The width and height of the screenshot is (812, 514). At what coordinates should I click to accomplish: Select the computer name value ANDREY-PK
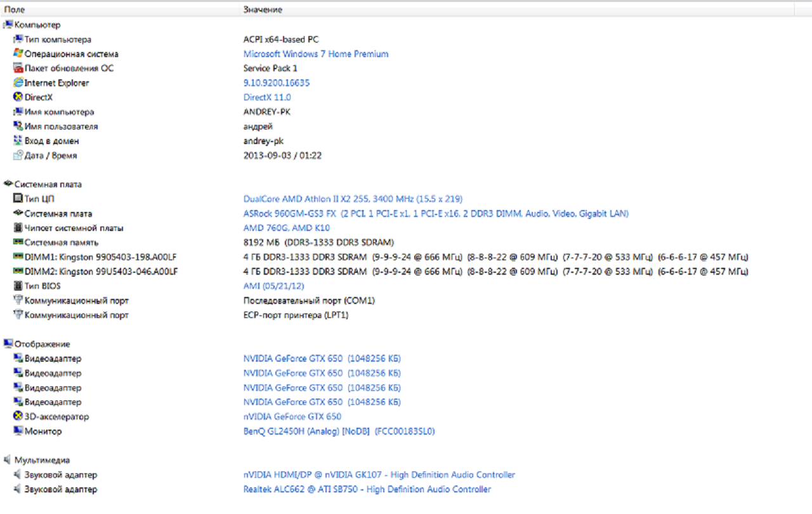267,112
